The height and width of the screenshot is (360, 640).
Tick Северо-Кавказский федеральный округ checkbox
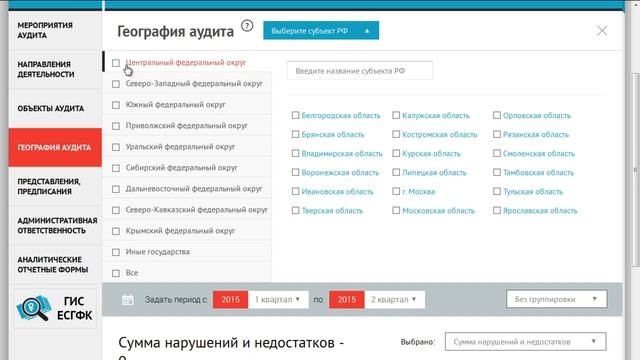coord(116,210)
